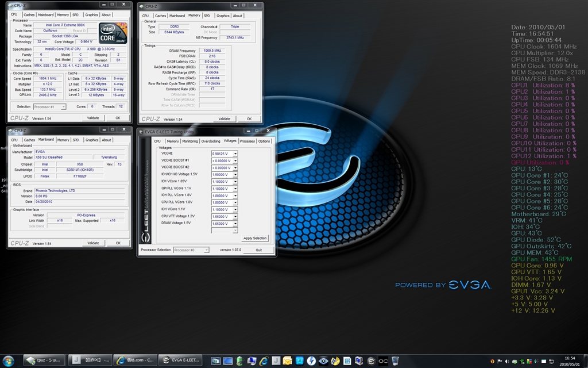Click the colorful four-square tray icon
Viewport: 588px width, 368px height.
[x=529, y=362]
